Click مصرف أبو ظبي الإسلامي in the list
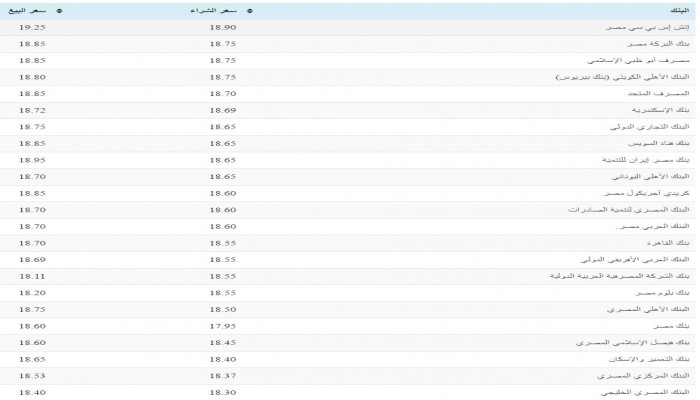The height and width of the screenshot is (400, 700). coord(641,61)
